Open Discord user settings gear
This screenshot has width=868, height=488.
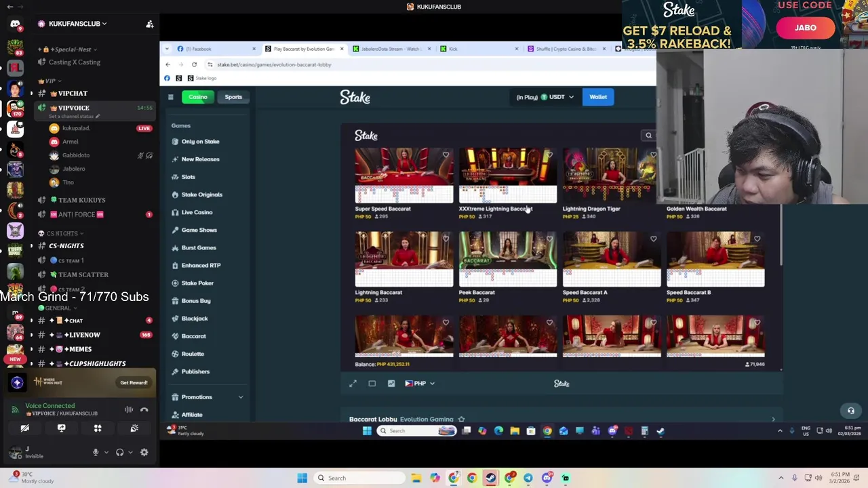[144, 453]
